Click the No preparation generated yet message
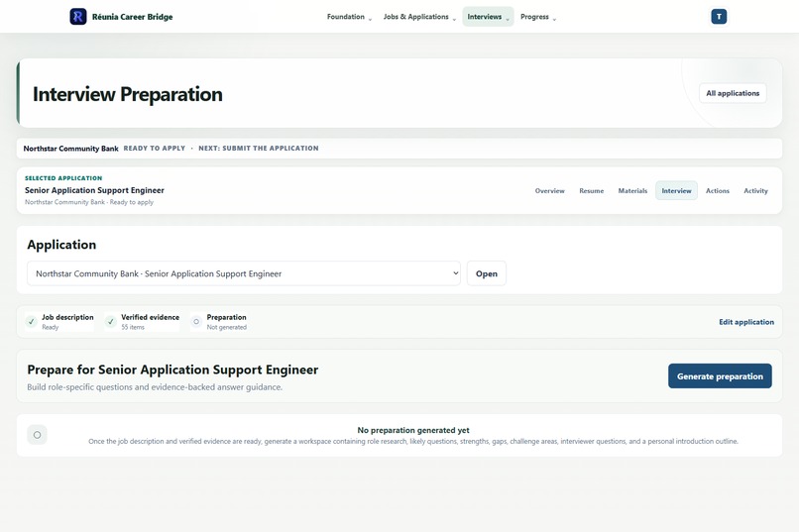The width and height of the screenshot is (799, 532). 413,430
